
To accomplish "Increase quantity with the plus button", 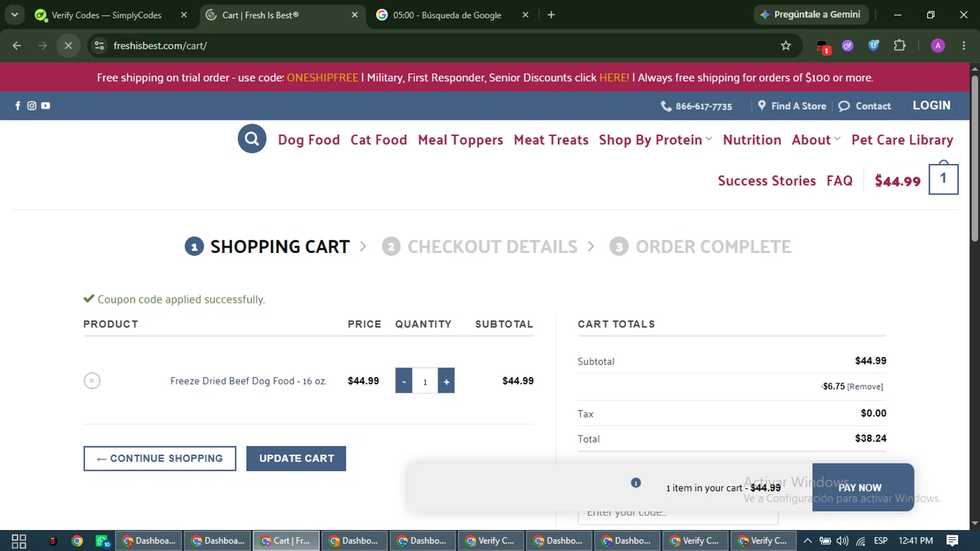I will click(446, 381).
